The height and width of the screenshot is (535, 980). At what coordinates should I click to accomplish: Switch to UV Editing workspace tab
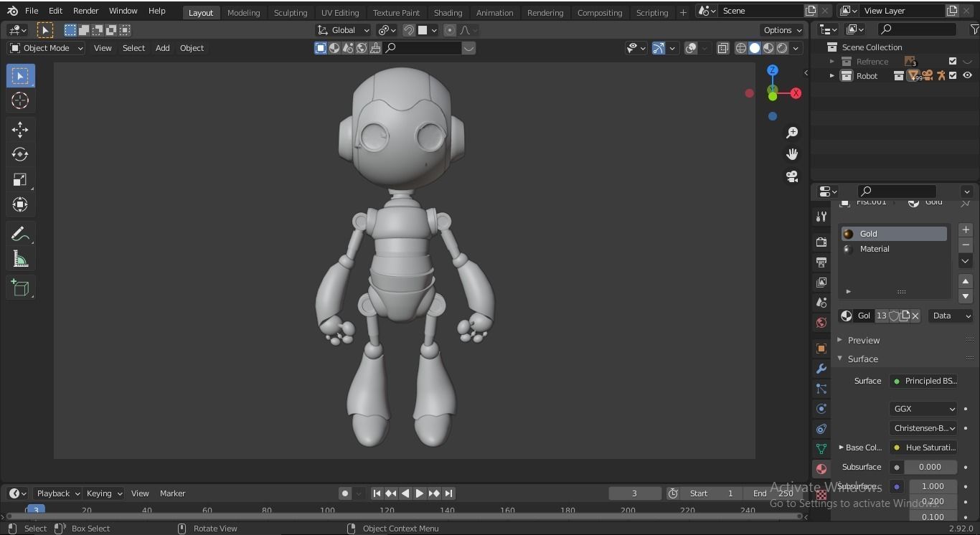coord(340,12)
